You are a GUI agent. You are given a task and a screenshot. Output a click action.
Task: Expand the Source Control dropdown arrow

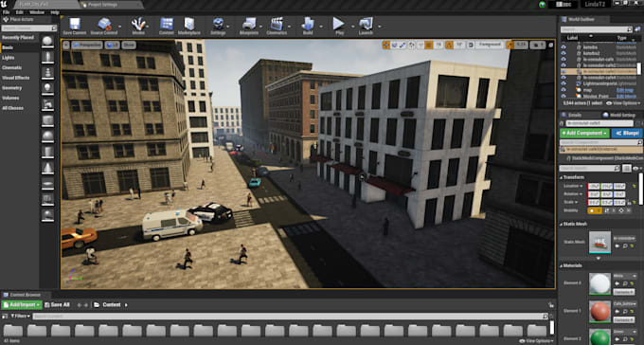point(121,27)
